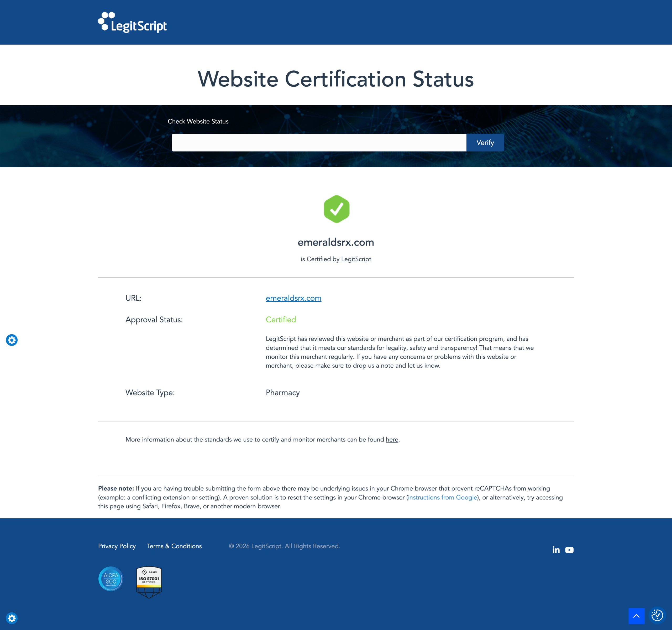
Task: Open the clock-check widget bottom right
Action: click(657, 615)
